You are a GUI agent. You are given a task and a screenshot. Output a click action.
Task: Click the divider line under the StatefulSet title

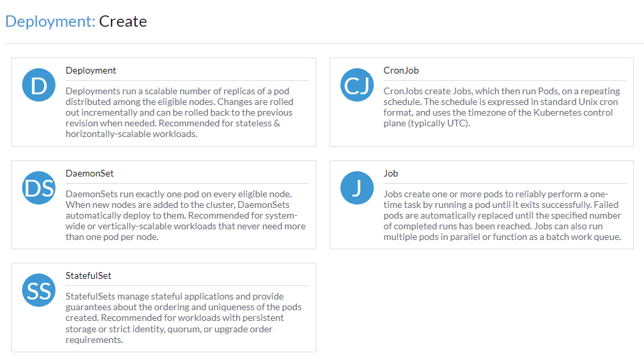[187, 285]
